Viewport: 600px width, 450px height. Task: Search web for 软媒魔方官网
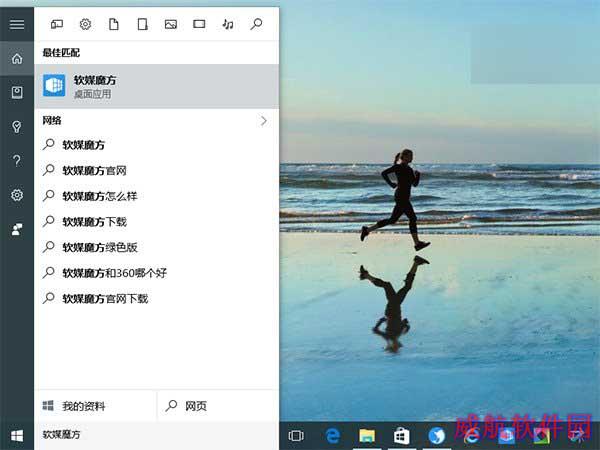pyautogui.click(x=157, y=170)
